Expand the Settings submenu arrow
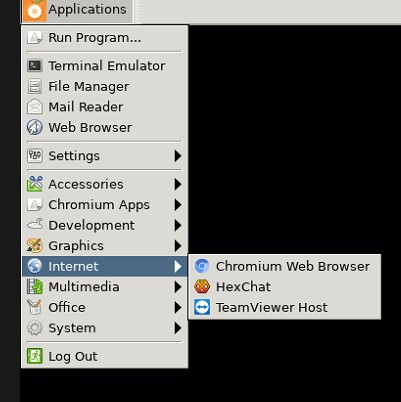 [x=178, y=156]
